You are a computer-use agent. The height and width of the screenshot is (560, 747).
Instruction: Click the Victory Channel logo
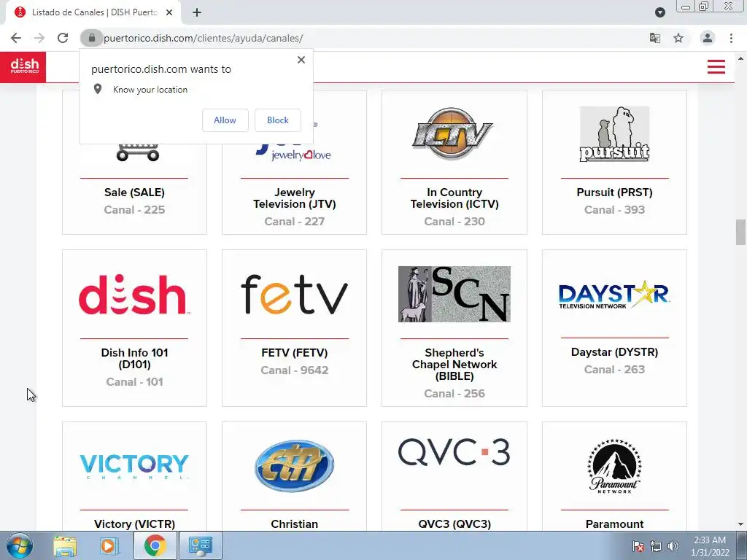(x=134, y=466)
